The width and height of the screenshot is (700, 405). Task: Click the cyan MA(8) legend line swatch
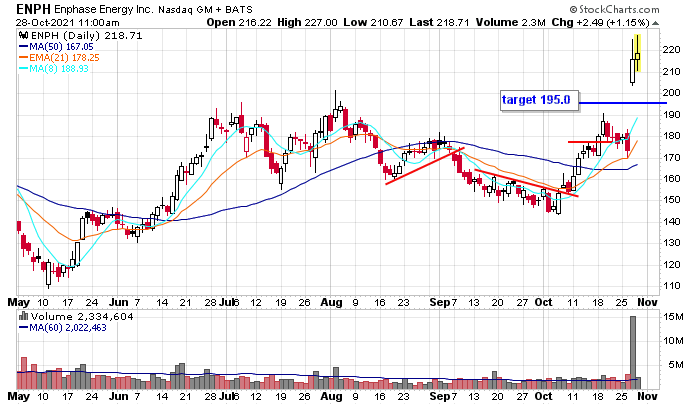coord(24,69)
